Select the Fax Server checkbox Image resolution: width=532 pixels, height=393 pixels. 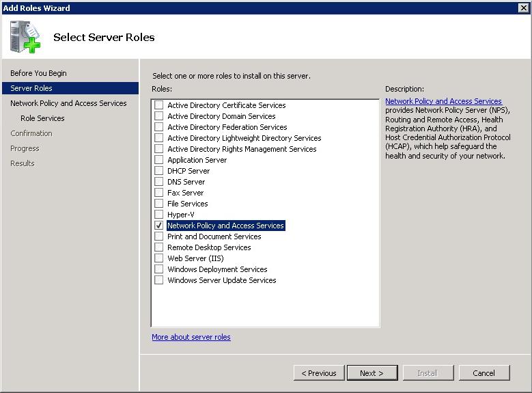[x=159, y=193]
